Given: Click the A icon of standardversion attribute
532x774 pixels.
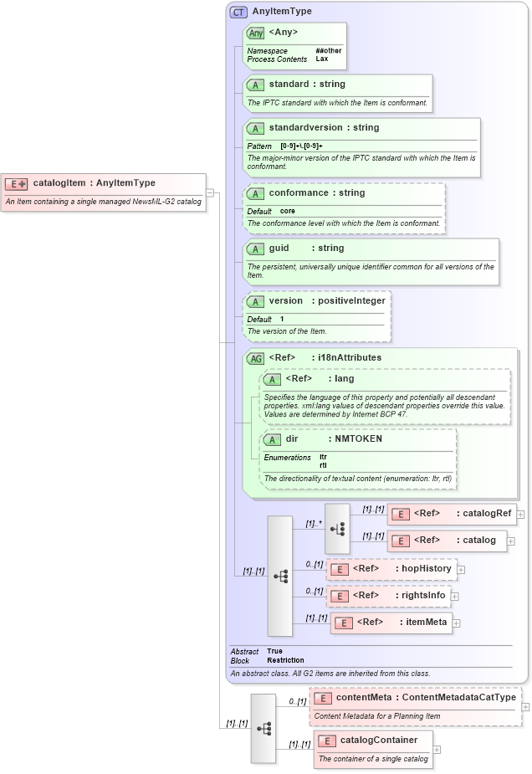Looking at the screenshot, I should (x=256, y=128).
